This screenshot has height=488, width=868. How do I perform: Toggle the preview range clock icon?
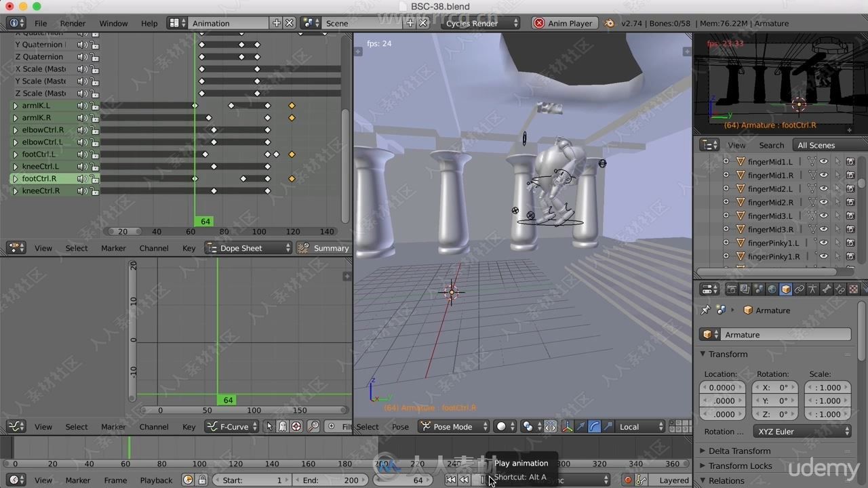point(188,480)
